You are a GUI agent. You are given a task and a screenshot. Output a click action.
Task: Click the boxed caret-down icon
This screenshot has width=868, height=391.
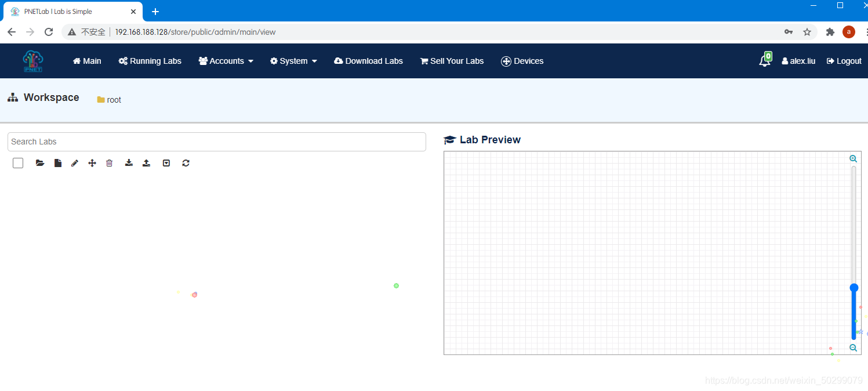166,163
